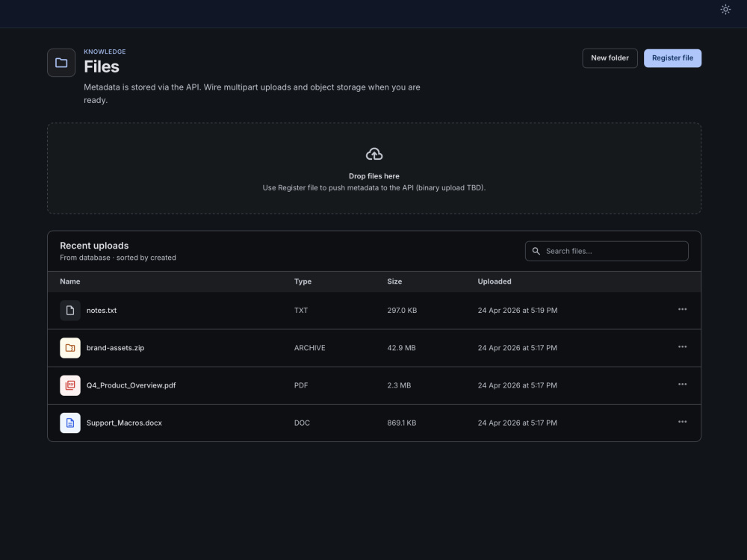Screen dimensions: 747x560
Task: Open the more options menu for brand-assets.zip
Action: pyautogui.click(x=682, y=347)
